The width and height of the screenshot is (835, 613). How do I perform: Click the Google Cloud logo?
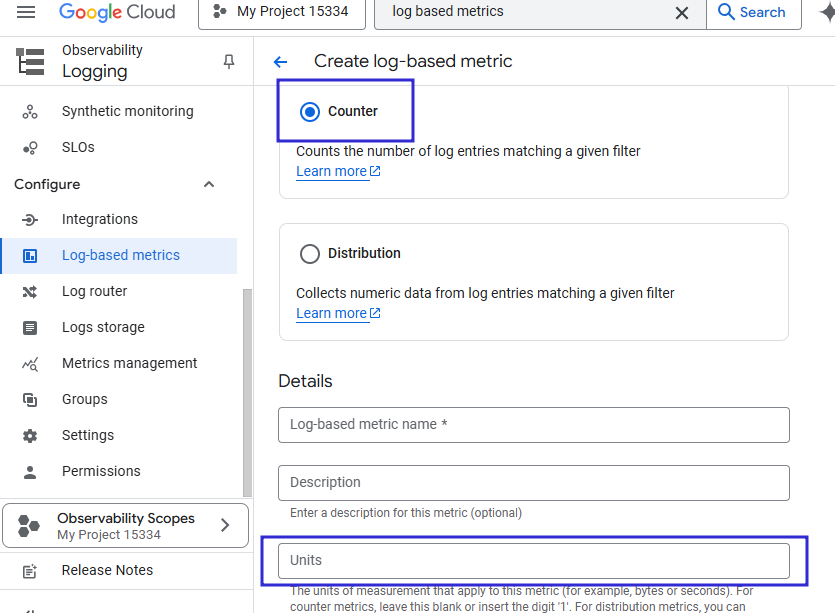(x=117, y=12)
